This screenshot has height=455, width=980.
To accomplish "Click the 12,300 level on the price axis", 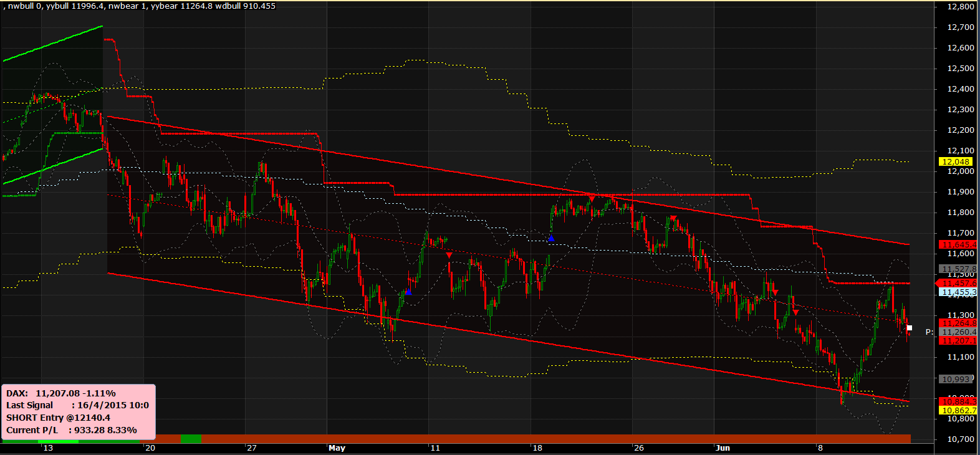I will [961, 110].
